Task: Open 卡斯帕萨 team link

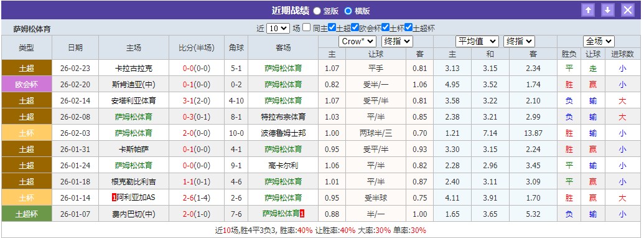Action: point(134,149)
